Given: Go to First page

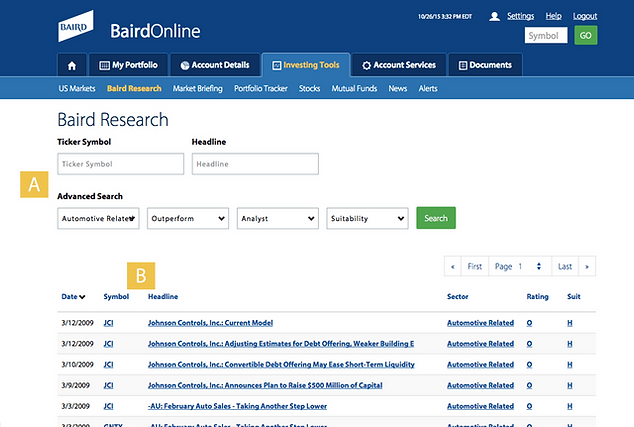Looking at the screenshot, I should (475, 266).
